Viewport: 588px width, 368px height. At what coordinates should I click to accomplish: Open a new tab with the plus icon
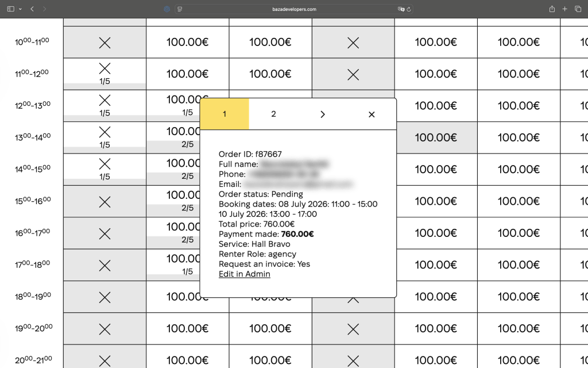(565, 9)
